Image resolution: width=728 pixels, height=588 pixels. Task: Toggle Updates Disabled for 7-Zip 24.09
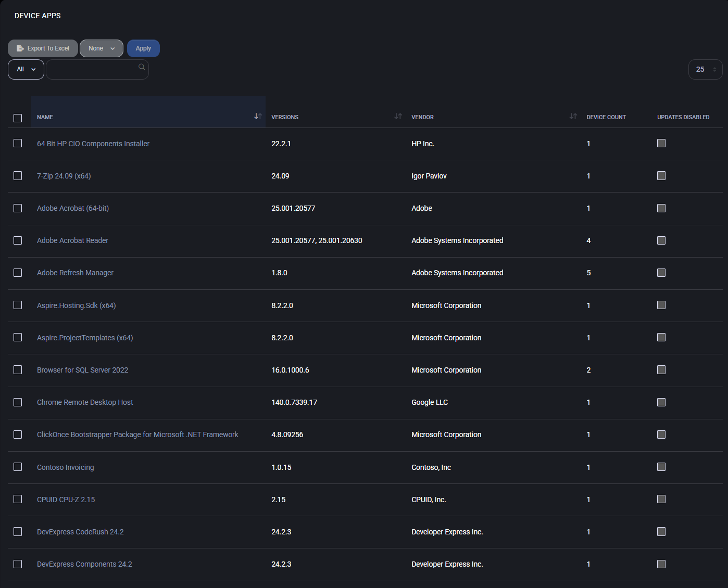[x=661, y=176]
